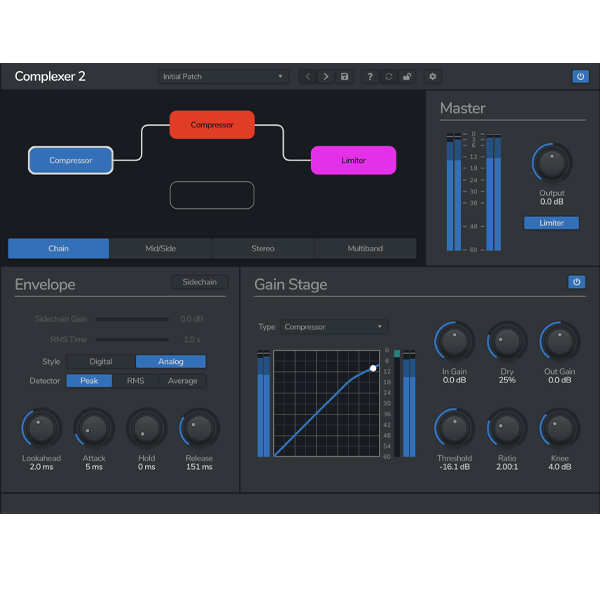Image resolution: width=600 pixels, height=600 pixels.
Task: Select the red Compressor node
Action: click(212, 125)
